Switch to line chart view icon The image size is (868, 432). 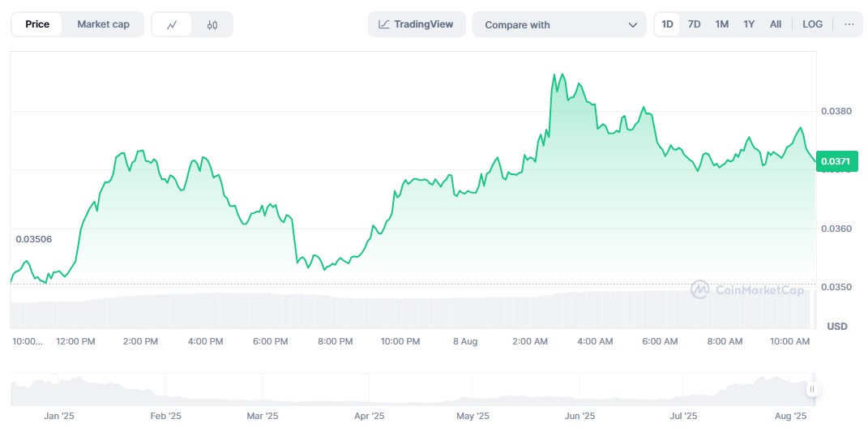172,24
